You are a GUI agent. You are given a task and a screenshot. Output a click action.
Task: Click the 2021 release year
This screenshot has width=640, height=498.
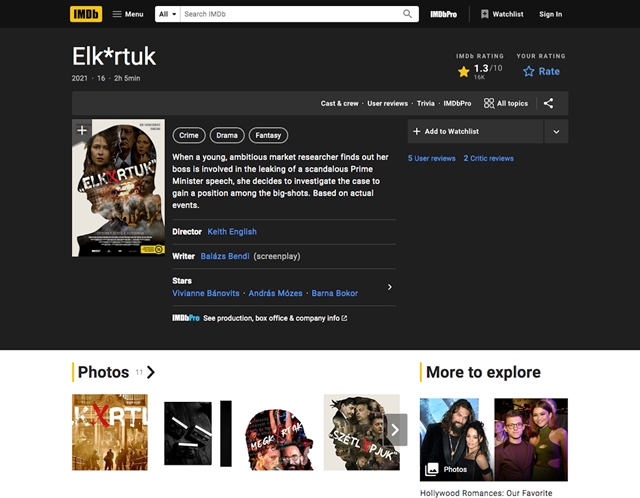(x=80, y=78)
